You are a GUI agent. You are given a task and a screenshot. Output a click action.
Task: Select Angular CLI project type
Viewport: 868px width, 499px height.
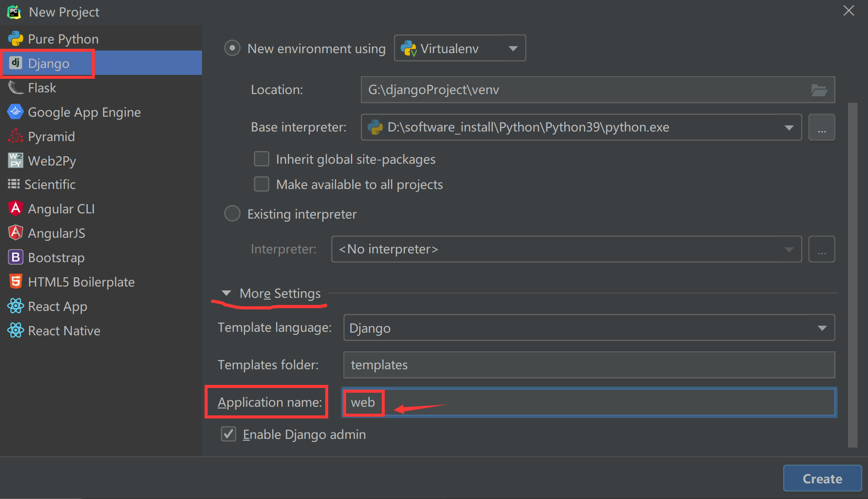click(101, 209)
